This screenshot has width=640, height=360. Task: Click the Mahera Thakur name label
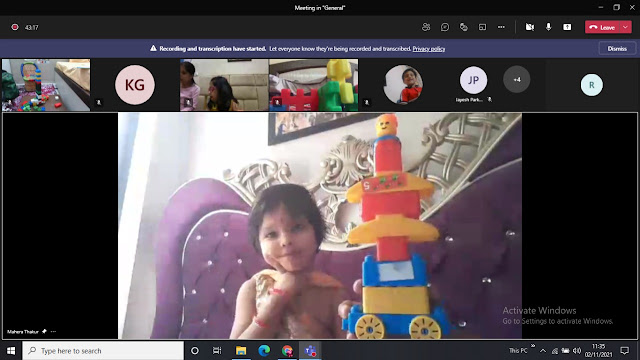(x=22, y=331)
